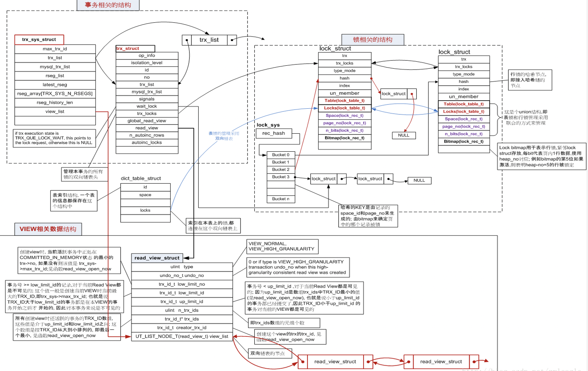This screenshot has height=371, width=588.
Task: Click the view_list row in trx_sys_struct
Action: (x=55, y=112)
